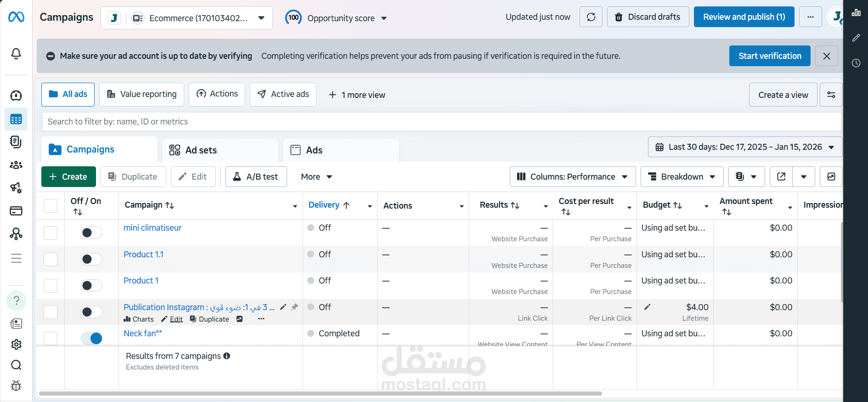Image resolution: width=868 pixels, height=402 pixels.
Task: Open the More actions dropdown
Action: pyautogui.click(x=316, y=176)
